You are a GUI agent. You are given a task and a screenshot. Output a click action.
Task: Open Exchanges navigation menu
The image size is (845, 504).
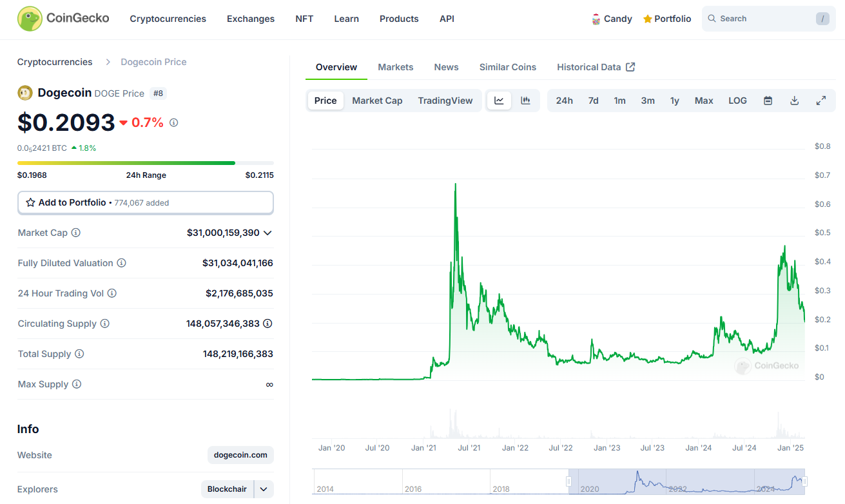point(251,19)
